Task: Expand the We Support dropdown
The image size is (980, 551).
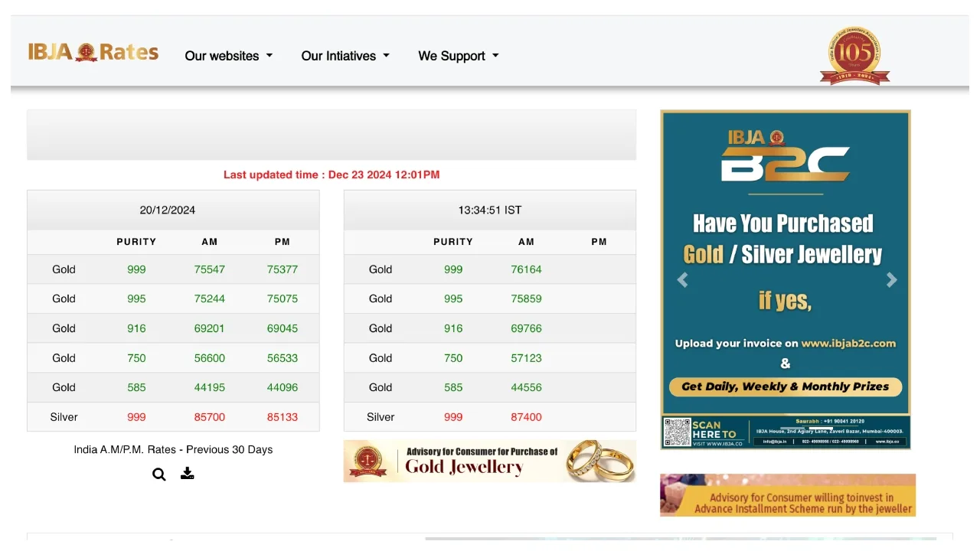Action: (458, 56)
